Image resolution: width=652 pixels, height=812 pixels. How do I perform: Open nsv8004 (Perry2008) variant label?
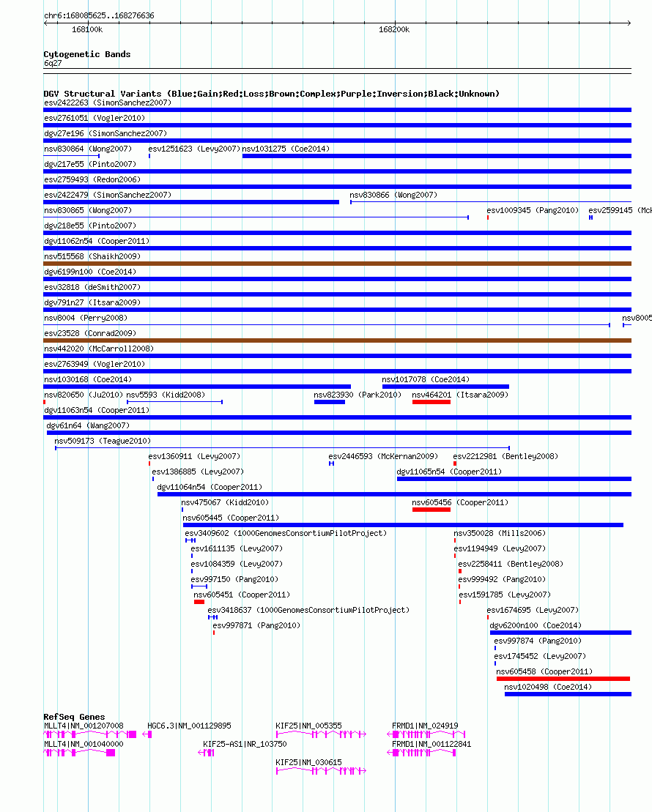point(86,319)
